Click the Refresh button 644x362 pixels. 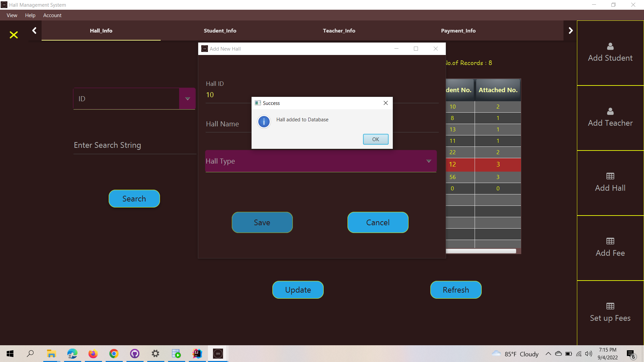(x=455, y=290)
